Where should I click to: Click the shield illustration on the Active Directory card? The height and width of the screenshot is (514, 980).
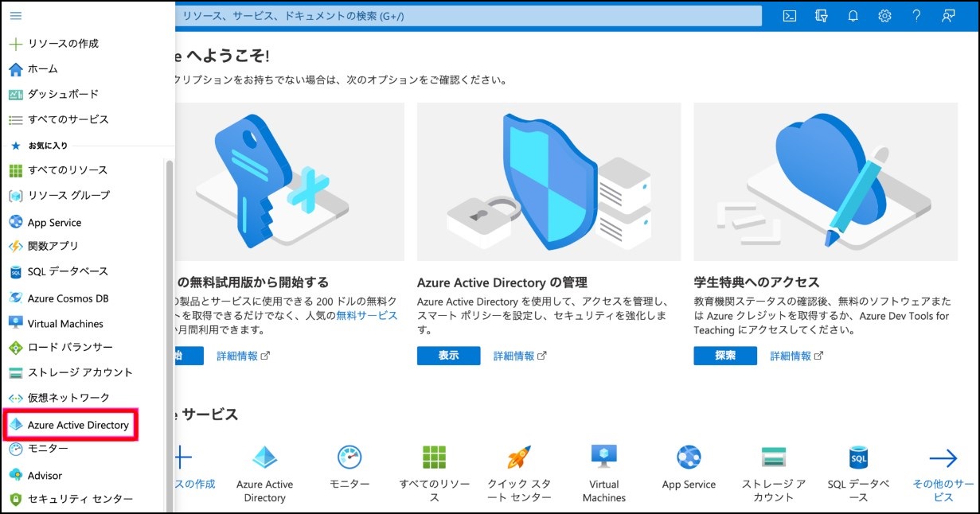click(549, 181)
